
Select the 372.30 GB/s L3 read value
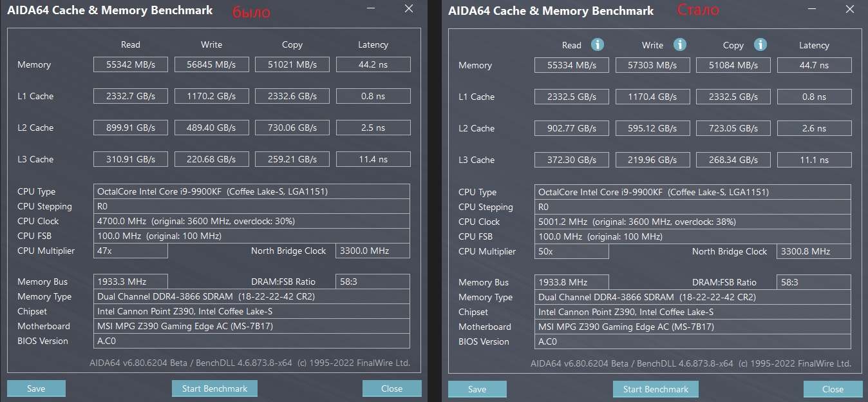coord(572,160)
